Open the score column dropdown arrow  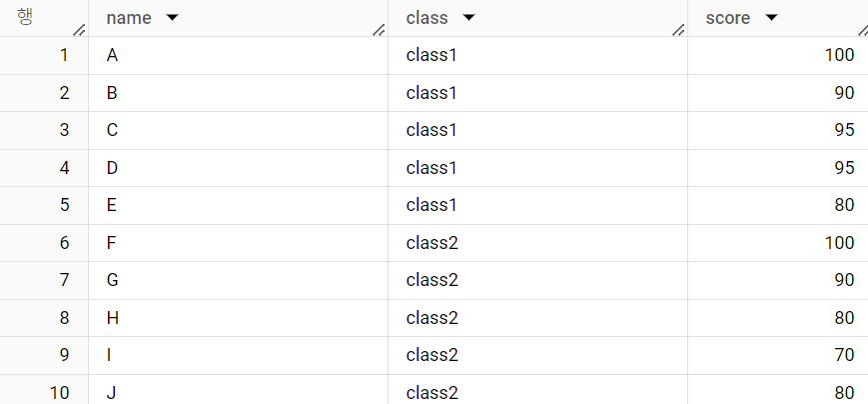(x=770, y=18)
